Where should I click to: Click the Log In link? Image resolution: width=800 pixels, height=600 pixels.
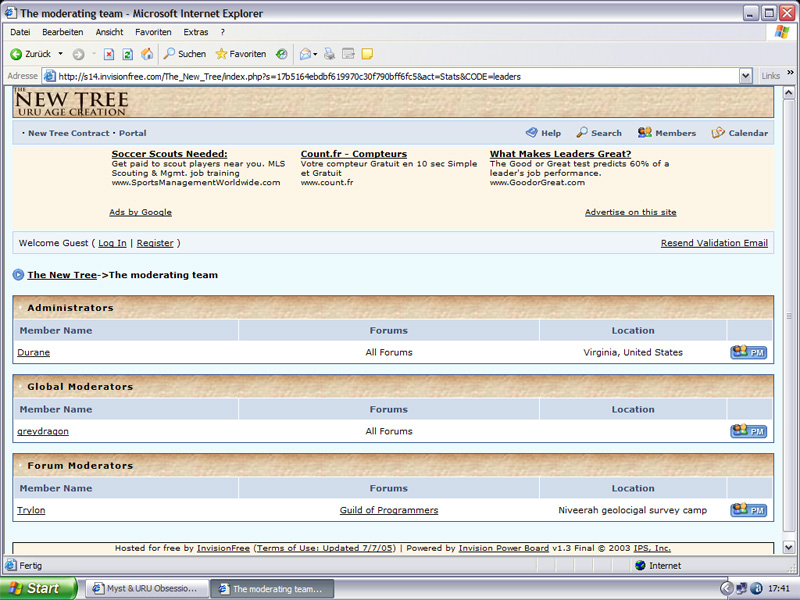(112, 243)
